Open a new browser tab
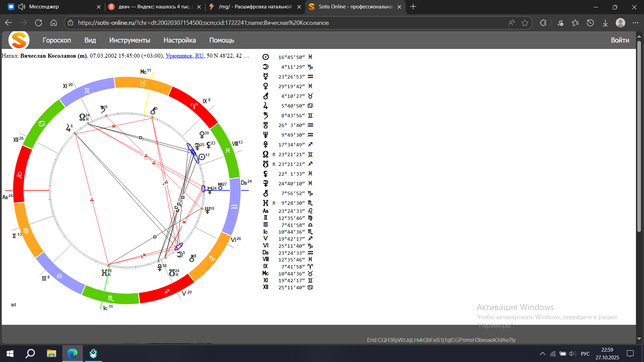This screenshot has height=362, width=644. coord(413,7)
